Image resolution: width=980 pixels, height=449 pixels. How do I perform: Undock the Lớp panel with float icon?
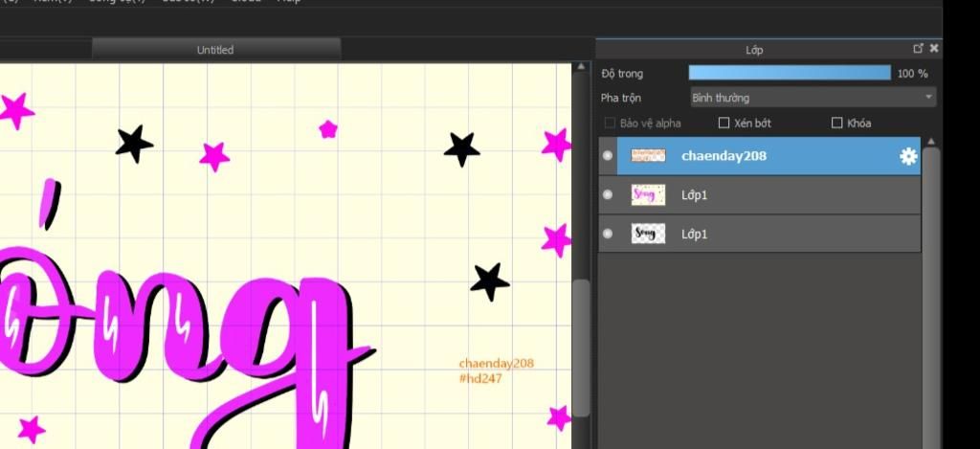(918, 49)
